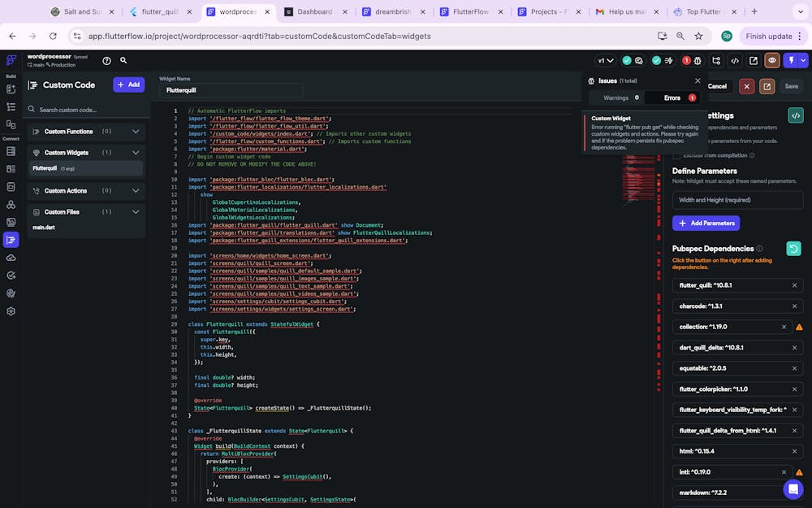The height and width of the screenshot is (508, 812).
Task: Click the help question mark icon
Action: [x=106, y=61]
